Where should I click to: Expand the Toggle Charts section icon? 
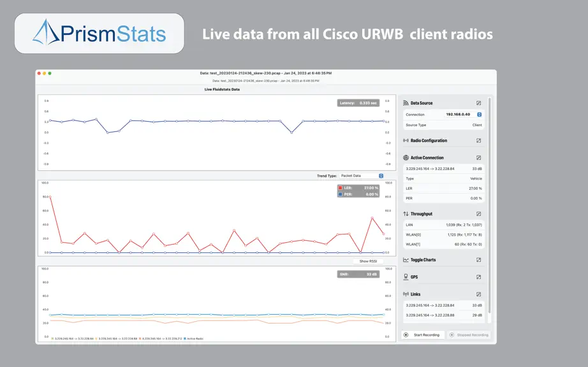point(478,260)
